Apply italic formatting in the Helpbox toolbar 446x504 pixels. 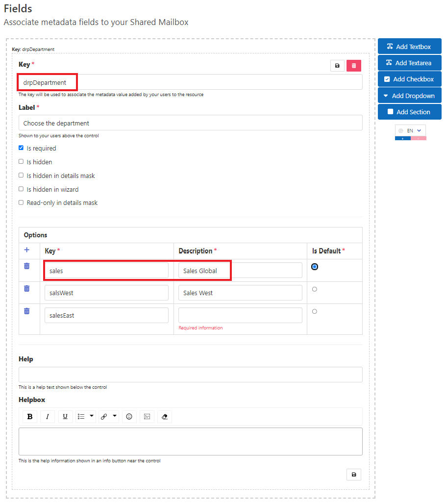(48, 417)
